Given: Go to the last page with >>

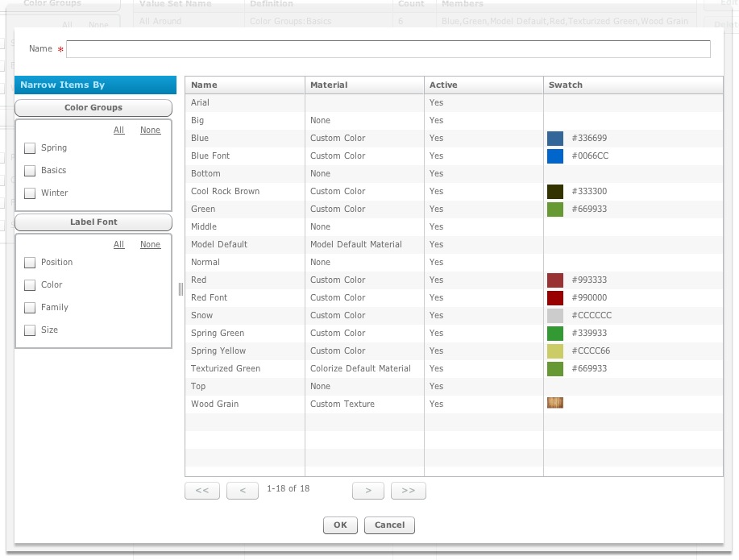Looking at the screenshot, I should (x=408, y=491).
